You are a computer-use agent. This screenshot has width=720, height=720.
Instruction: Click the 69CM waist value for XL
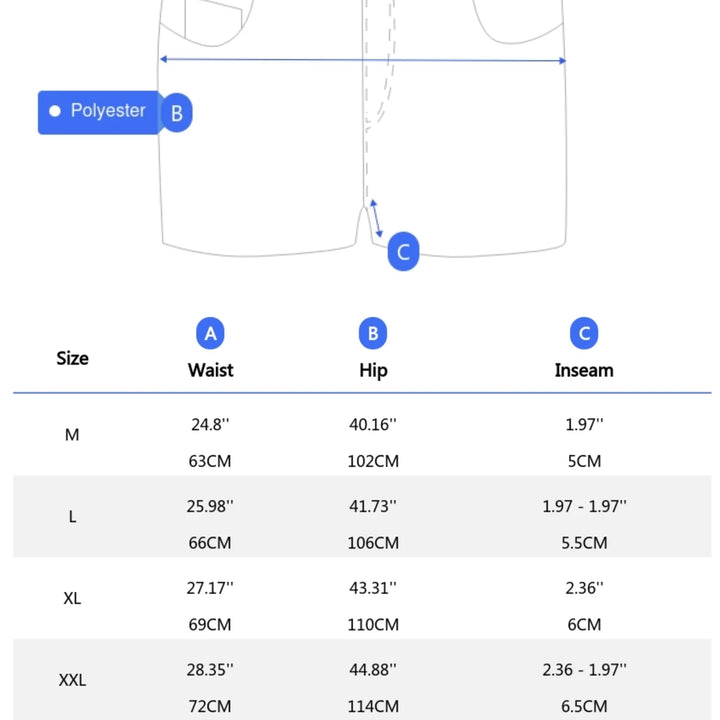210,625
